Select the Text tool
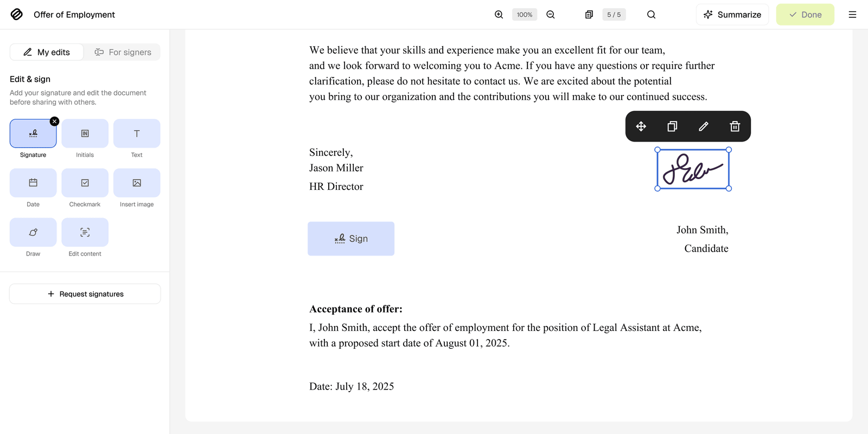The image size is (868, 434). 137,133
